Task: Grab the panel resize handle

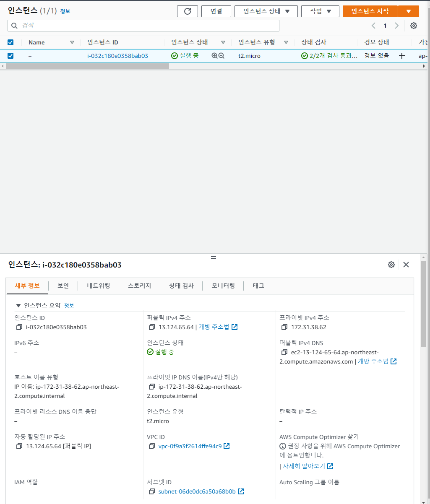Action: pyautogui.click(x=214, y=257)
